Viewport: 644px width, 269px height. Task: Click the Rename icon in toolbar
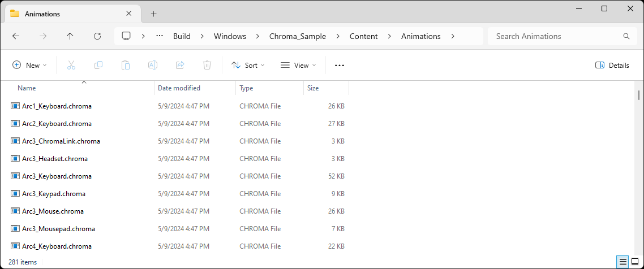point(153,66)
